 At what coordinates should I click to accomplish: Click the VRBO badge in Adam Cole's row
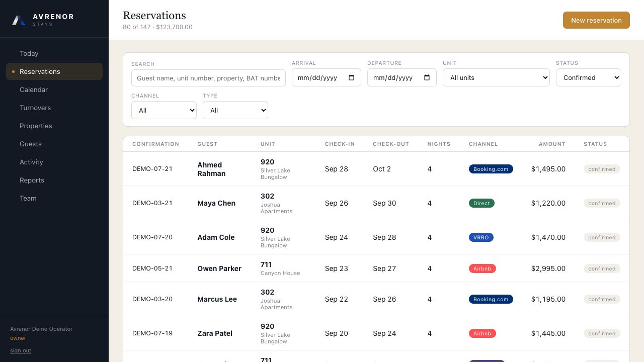click(x=481, y=237)
